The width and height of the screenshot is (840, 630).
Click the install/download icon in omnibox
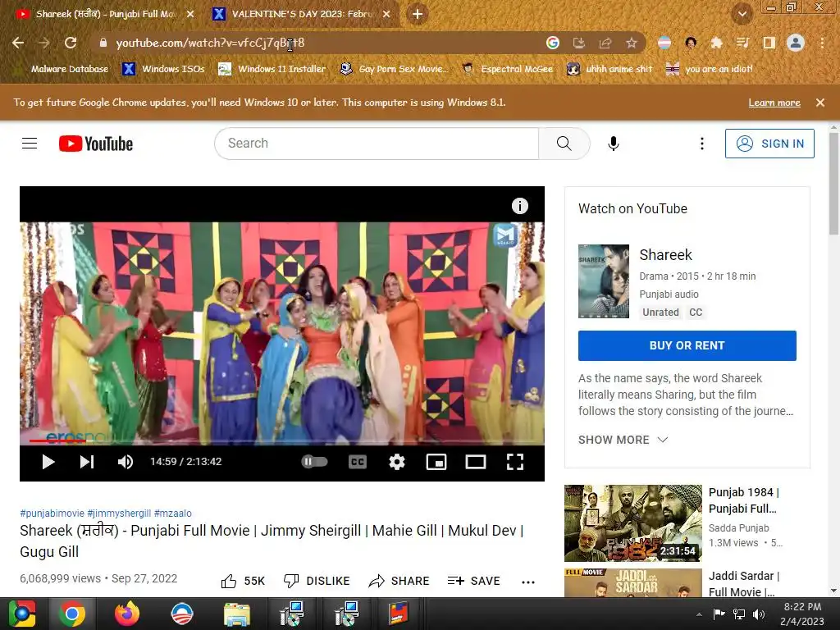click(x=579, y=43)
